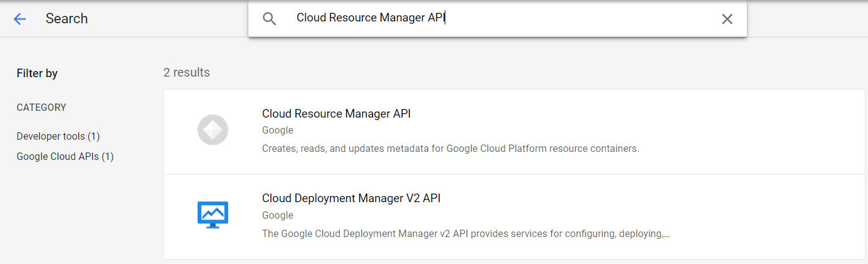Viewport: 868px width, 264px height.
Task: Click the CATEGORY section label
Action: (x=42, y=107)
